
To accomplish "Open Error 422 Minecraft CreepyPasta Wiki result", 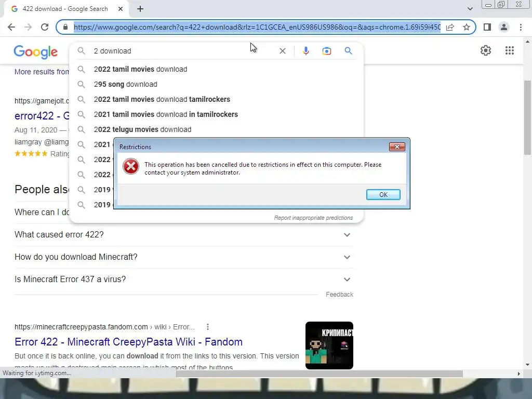I will 128,342.
